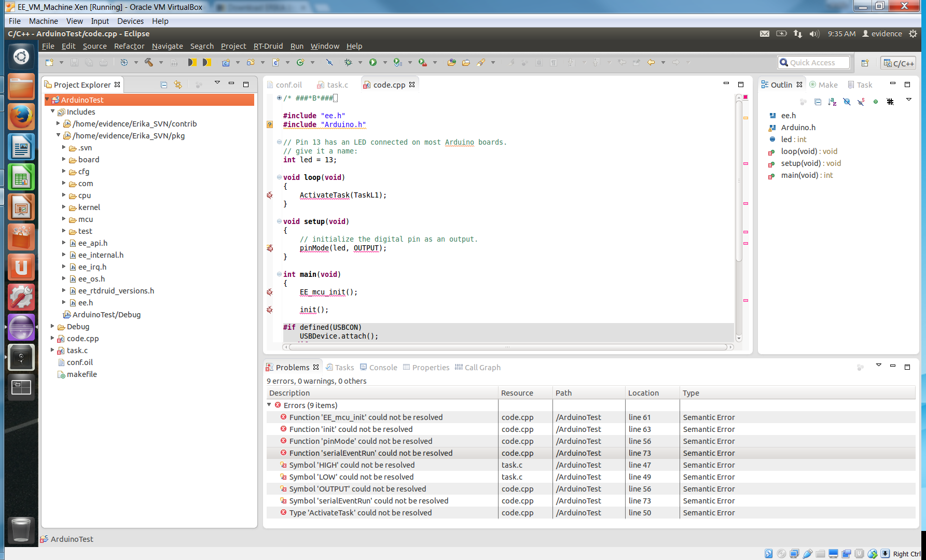Image resolution: width=926 pixels, height=560 pixels.
Task: Launch Debug with the bug icon
Action: pyautogui.click(x=348, y=63)
